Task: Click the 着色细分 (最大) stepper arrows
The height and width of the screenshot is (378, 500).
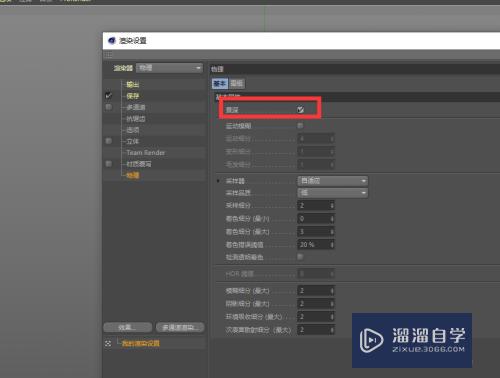Action: click(332, 232)
